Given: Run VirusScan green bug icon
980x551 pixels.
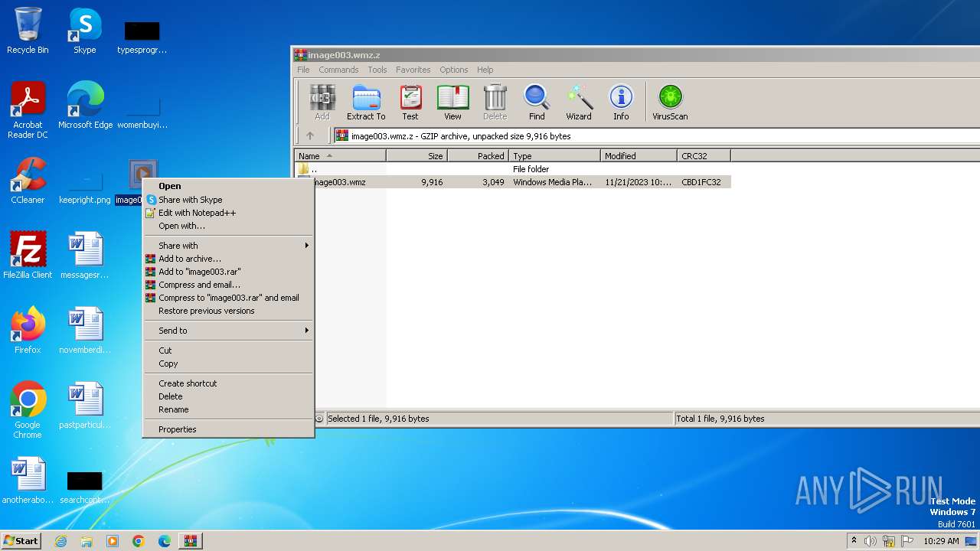Looking at the screenshot, I should click(x=670, y=103).
